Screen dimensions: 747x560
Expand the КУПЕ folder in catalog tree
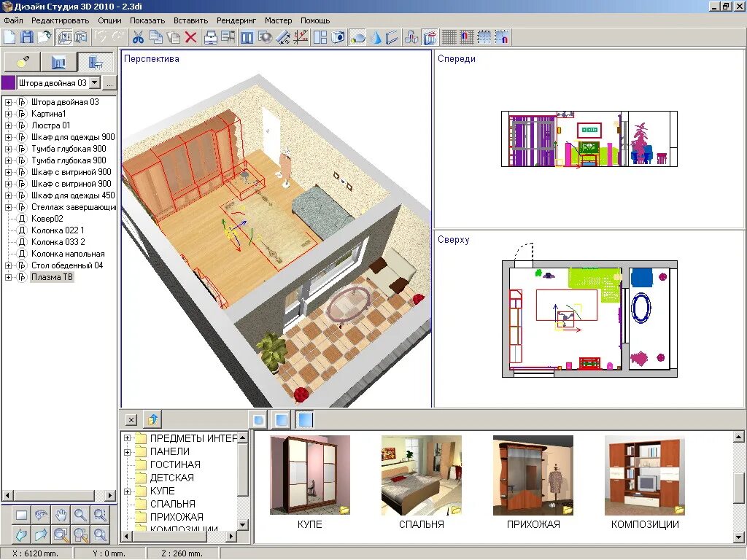[x=127, y=491]
